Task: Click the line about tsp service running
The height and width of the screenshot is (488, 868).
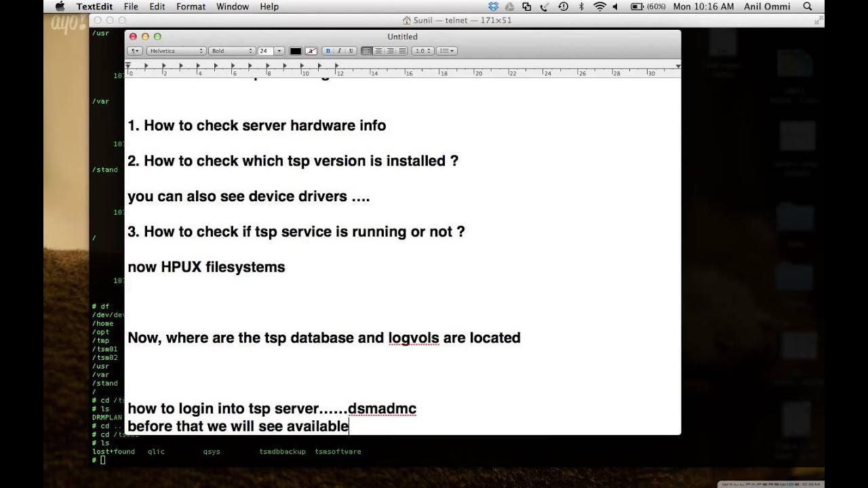Action: (x=296, y=232)
